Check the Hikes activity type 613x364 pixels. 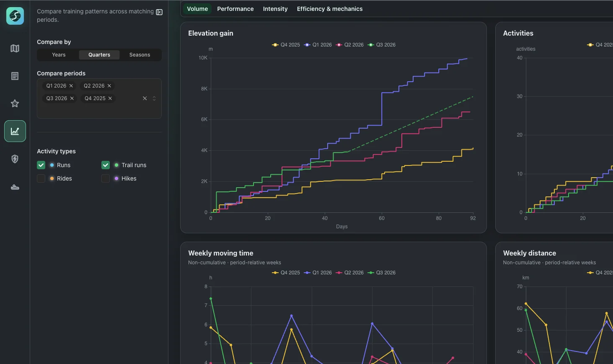coord(106,178)
